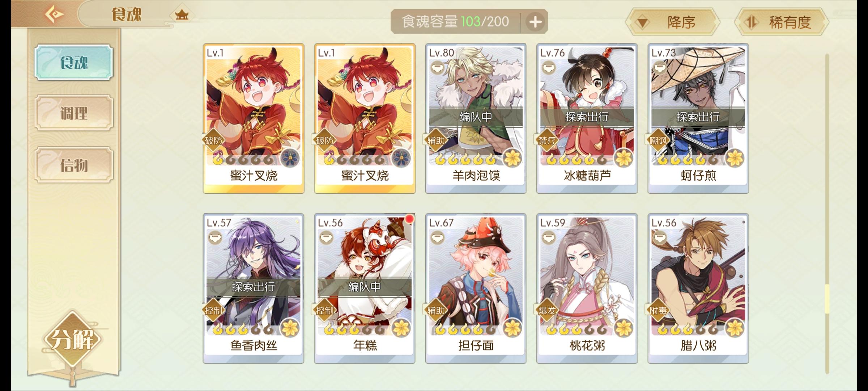This screenshot has width=868, height=391.
Task: Toggle the 降序 sort order
Action: [x=672, y=22]
